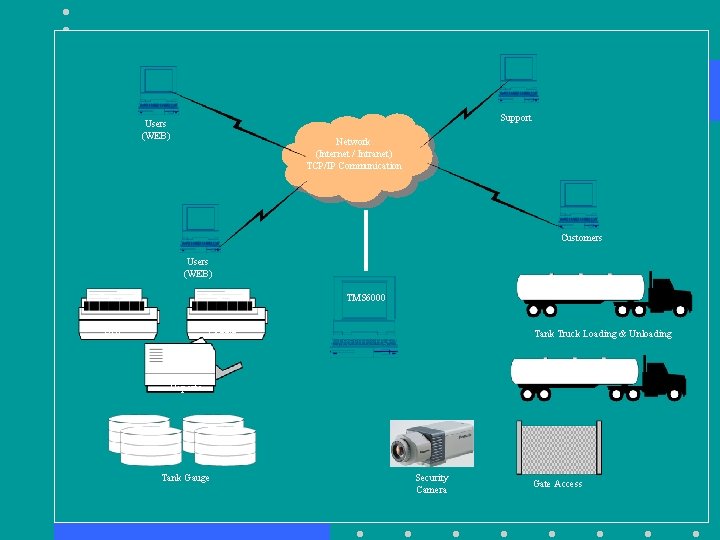Viewport: 720px width, 540px height.
Task: Click "(Internet / Intranet)" text in the cloud
Action: 354,153
